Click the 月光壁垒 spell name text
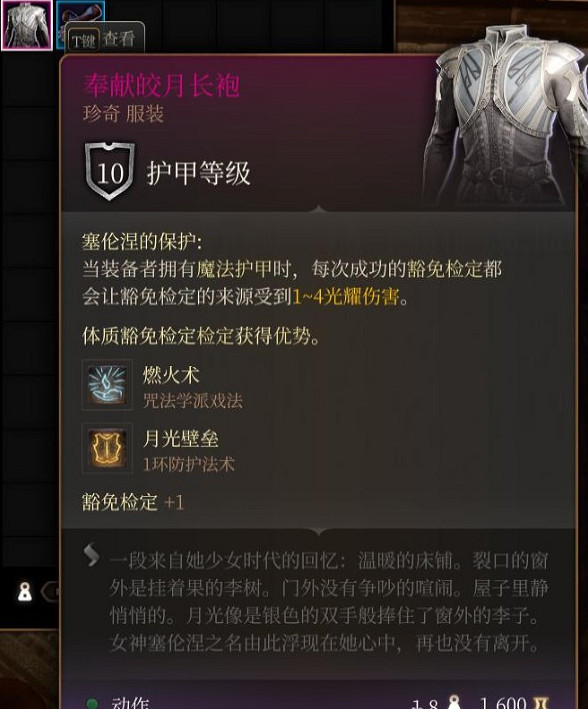Viewport: 588px width, 709px height. click(x=180, y=439)
